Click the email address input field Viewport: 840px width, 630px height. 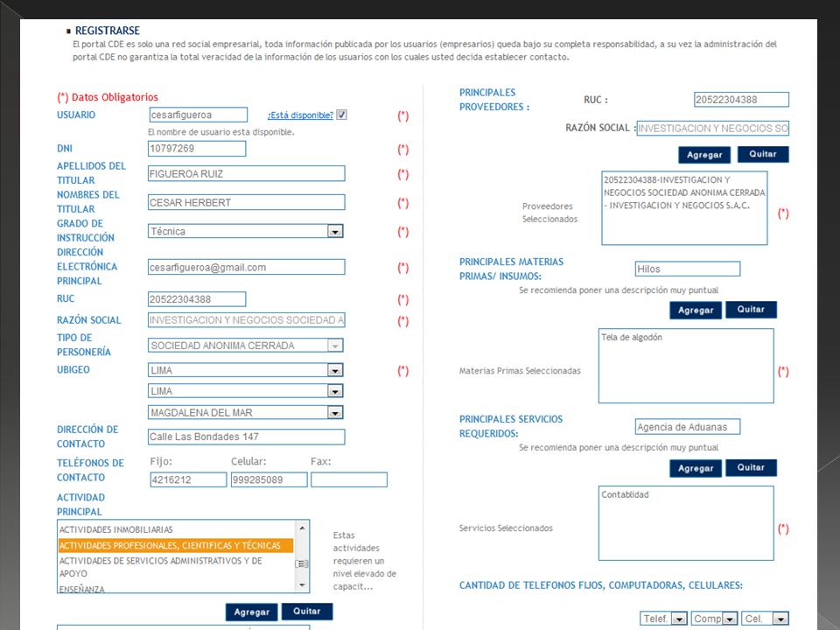(x=247, y=267)
